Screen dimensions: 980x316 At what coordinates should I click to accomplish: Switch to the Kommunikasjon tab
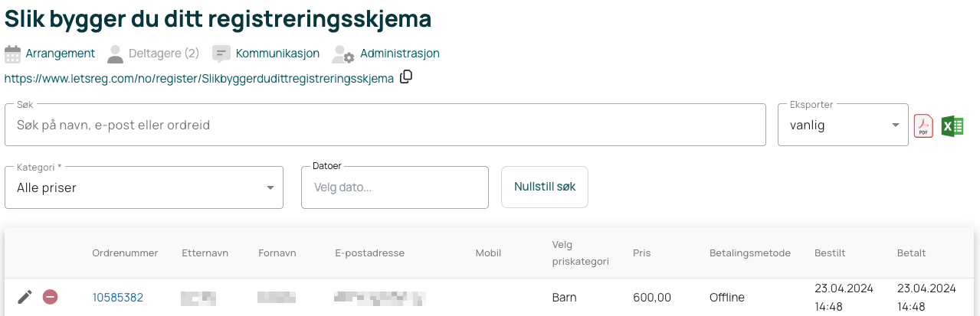277,54
